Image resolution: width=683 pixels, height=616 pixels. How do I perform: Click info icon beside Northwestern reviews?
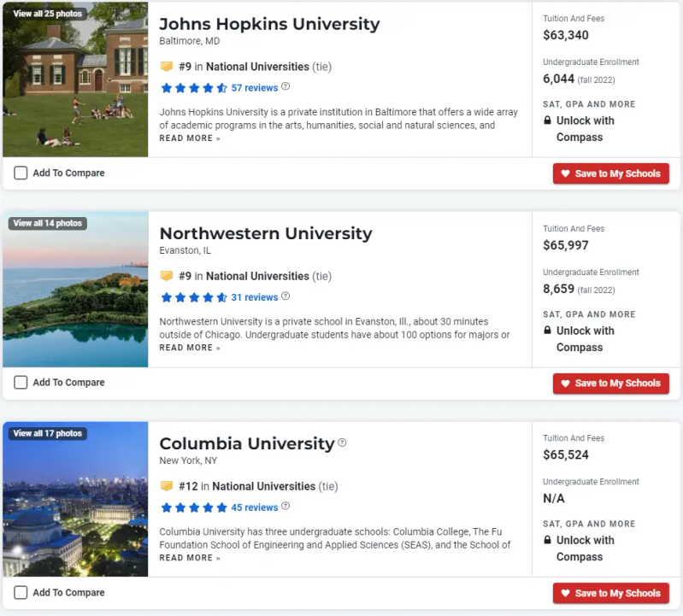pos(286,296)
